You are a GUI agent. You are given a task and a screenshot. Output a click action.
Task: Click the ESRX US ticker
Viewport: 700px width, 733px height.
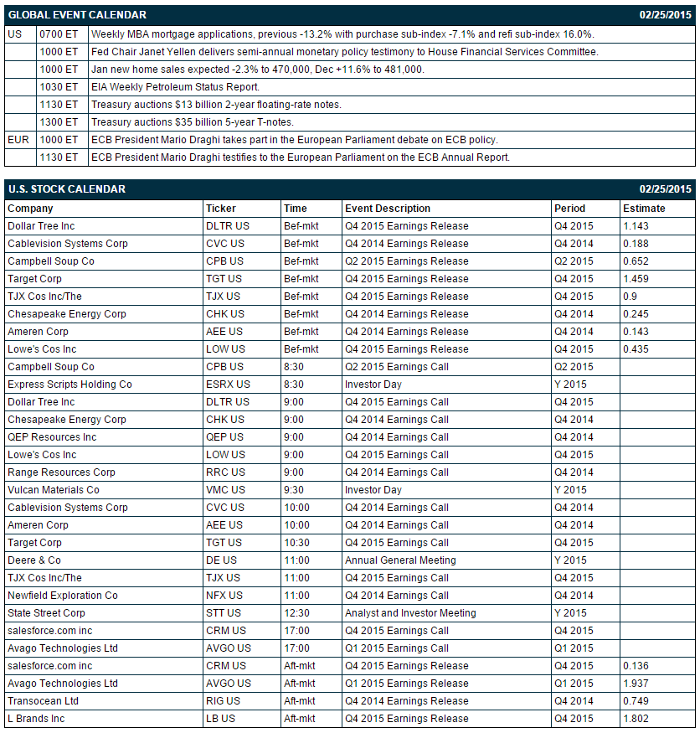click(228, 385)
